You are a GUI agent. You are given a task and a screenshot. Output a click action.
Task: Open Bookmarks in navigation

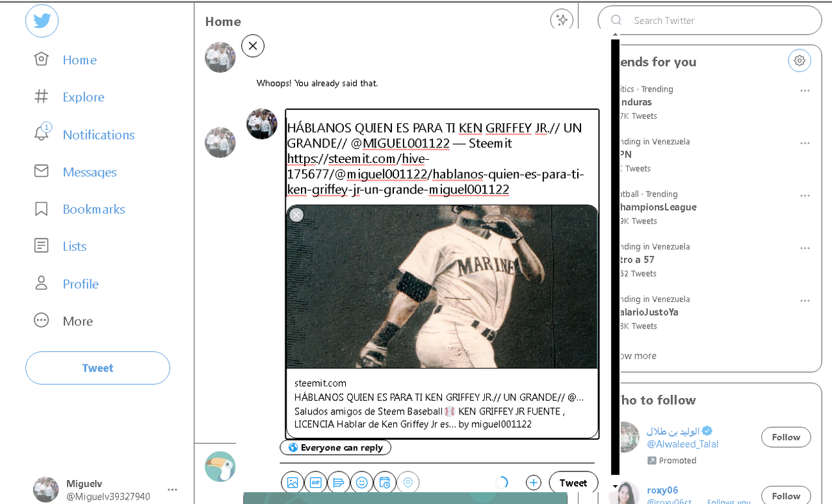coord(94,209)
